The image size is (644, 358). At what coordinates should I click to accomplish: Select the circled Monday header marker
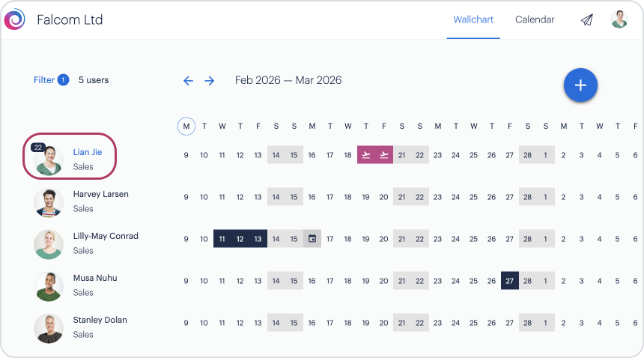(x=186, y=126)
